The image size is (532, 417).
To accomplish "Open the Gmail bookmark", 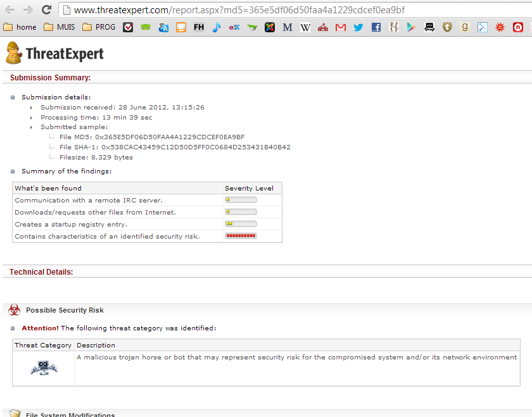I will (341, 27).
